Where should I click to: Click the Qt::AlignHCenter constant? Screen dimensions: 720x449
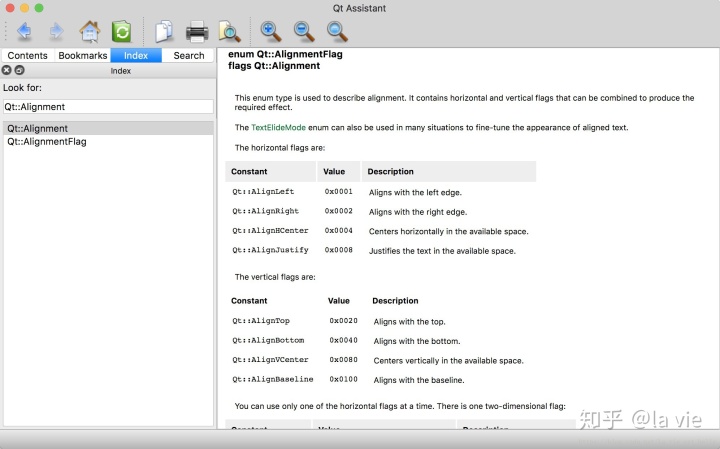click(x=270, y=230)
